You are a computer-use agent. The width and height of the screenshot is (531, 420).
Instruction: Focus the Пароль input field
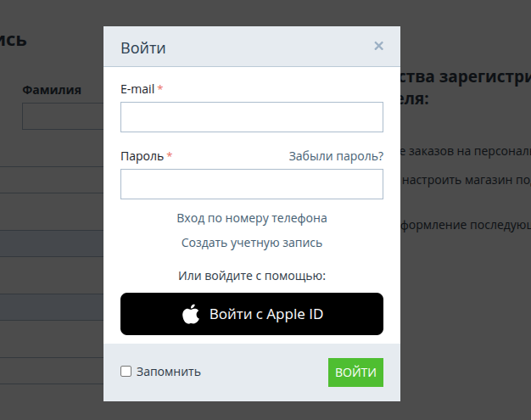(252, 184)
